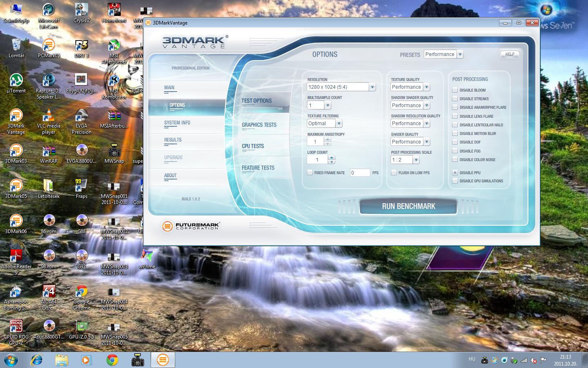Open the MSI Kombustor desktop icon
Image resolution: width=588 pixels, height=368 pixels.
click(x=114, y=86)
